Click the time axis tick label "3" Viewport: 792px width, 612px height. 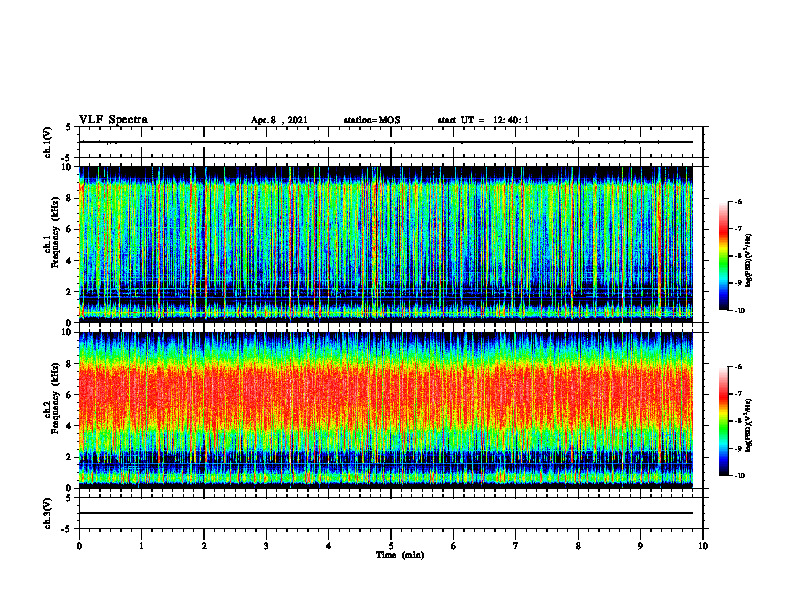266,546
